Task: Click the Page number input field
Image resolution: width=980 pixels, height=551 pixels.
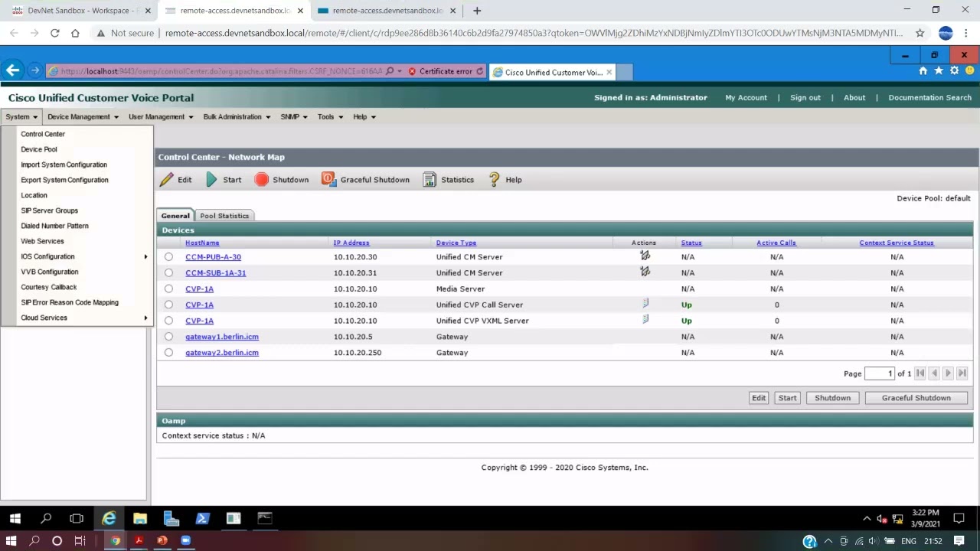Action: (x=880, y=373)
